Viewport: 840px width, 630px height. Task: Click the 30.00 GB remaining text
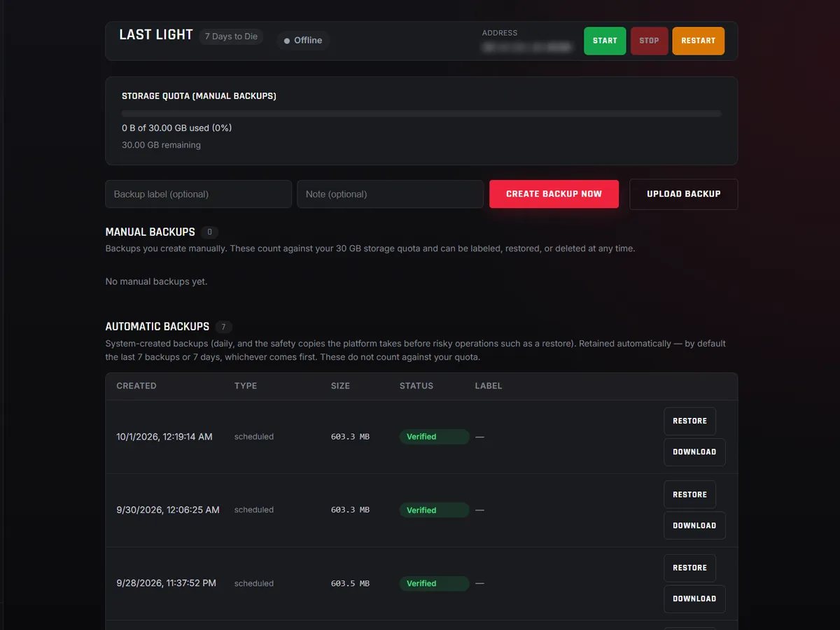pos(161,145)
